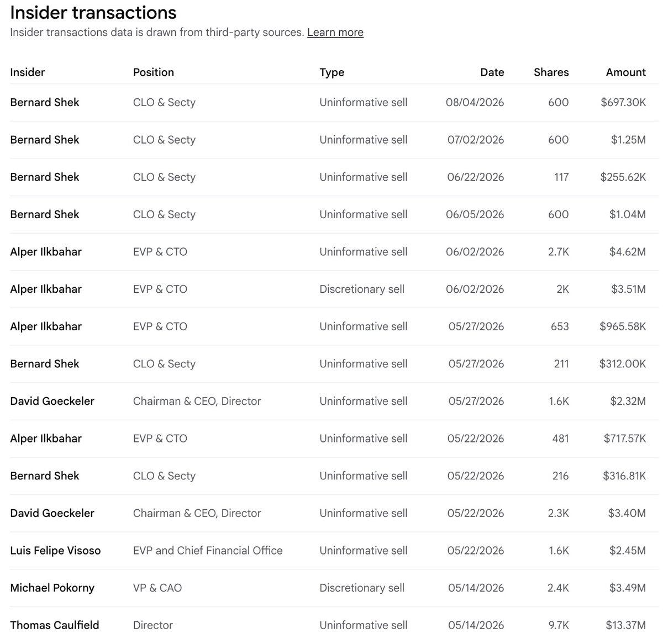Select Alper Ilkbahar's Discretionary sell entry
Image resolution: width=663 pixels, height=644 pixels.
[x=362, y=289]
